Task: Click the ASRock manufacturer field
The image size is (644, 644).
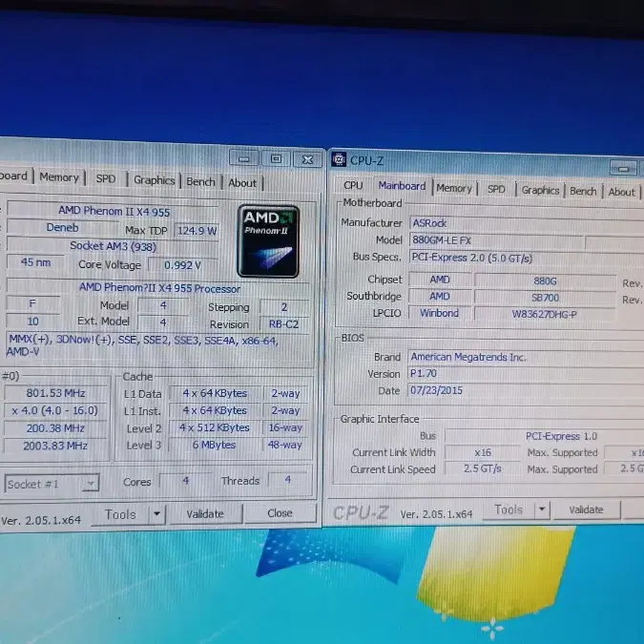Action: [527, 223]
